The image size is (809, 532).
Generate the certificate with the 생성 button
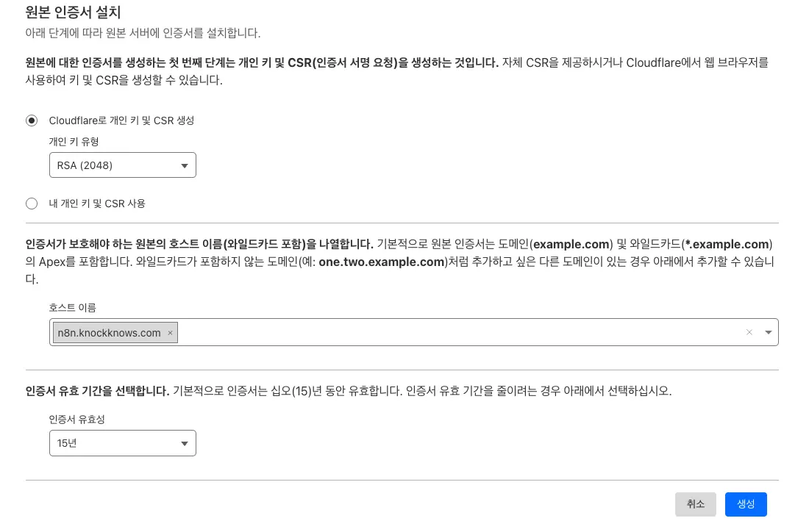tap(745, 504)
